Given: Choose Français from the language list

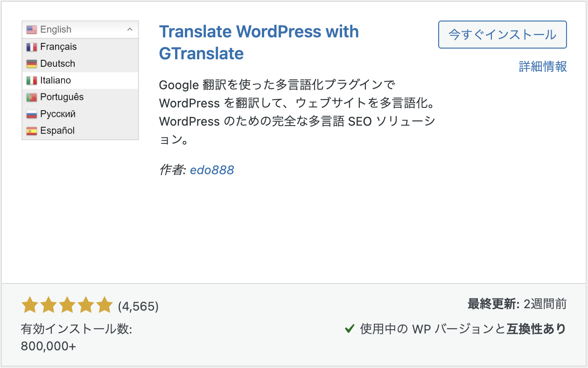Looking at the screenshot, I should pos(80,47).
